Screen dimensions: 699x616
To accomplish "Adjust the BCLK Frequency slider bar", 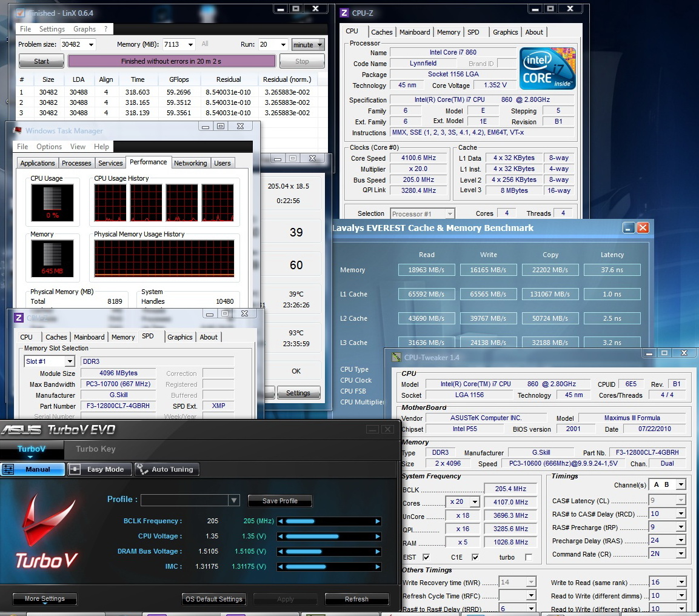I will (x=329, y=521).
